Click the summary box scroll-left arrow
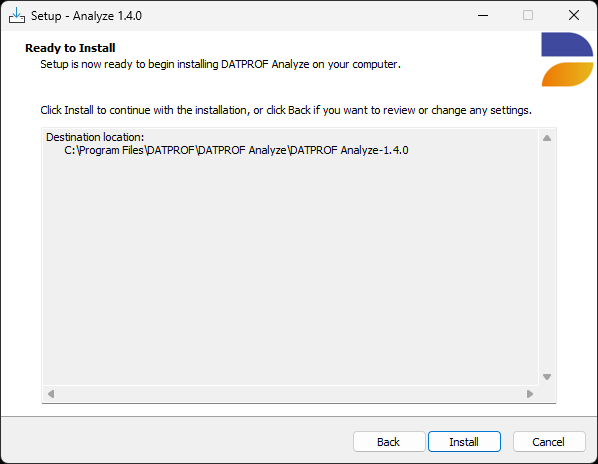The height and width of the screenshot is (464, 598). click(51, 393)
